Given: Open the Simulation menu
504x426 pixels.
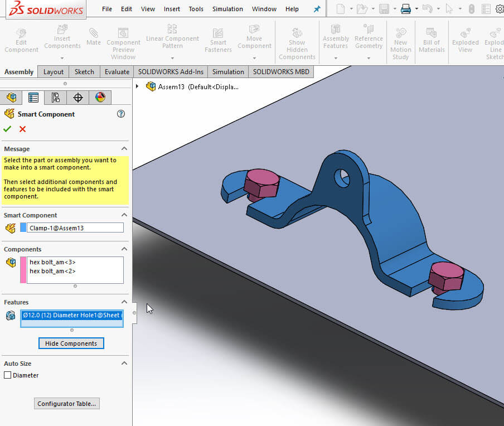Looking at the screenshot, I should point(227,9).
